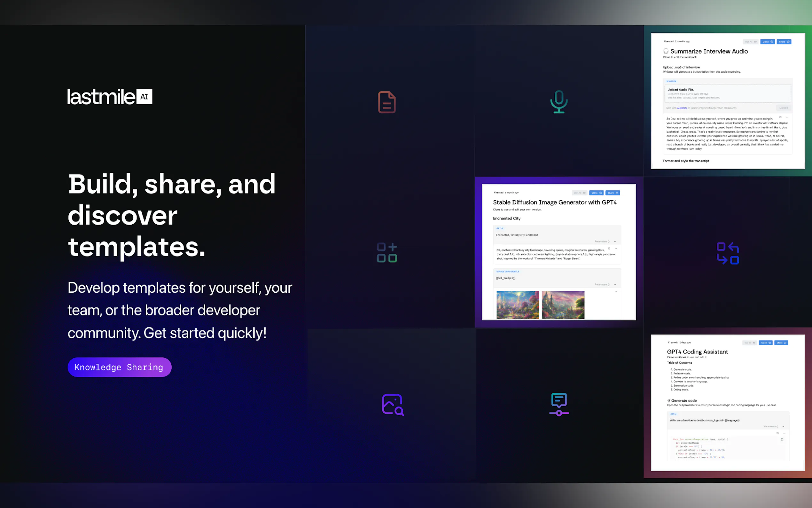Click the teal microphone icon

[x=558, y=102]
